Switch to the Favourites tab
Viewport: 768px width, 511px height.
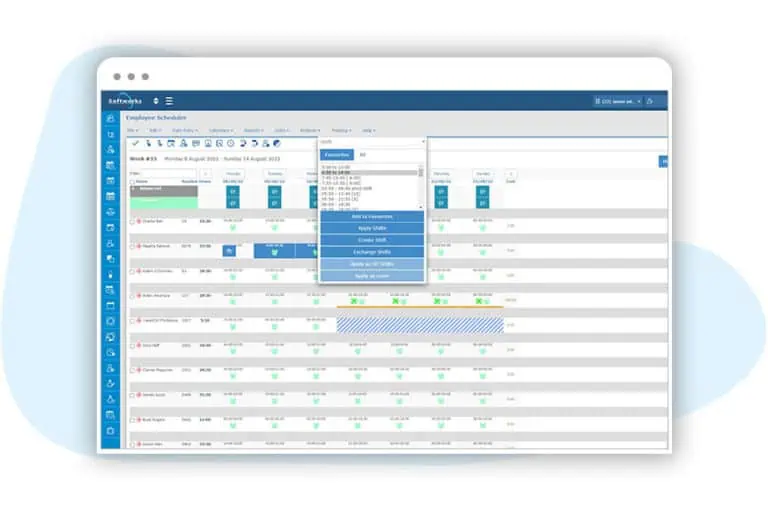coord(336,155)
